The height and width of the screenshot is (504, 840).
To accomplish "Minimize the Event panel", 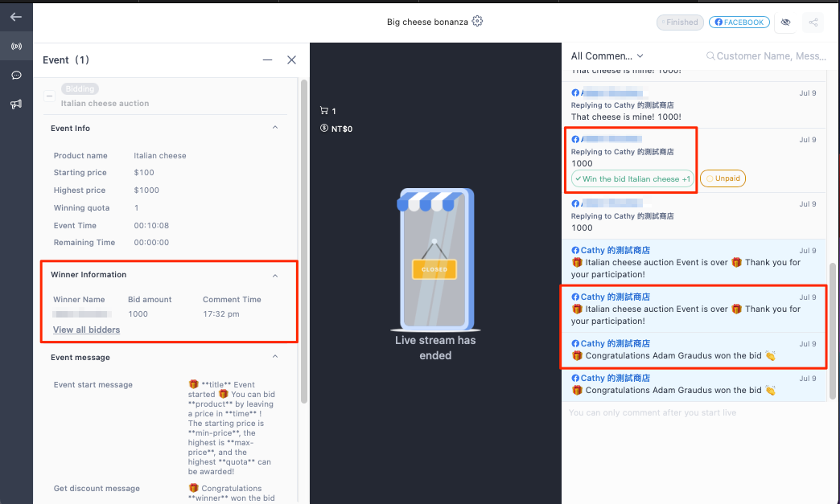I will (x=267, y=60).
